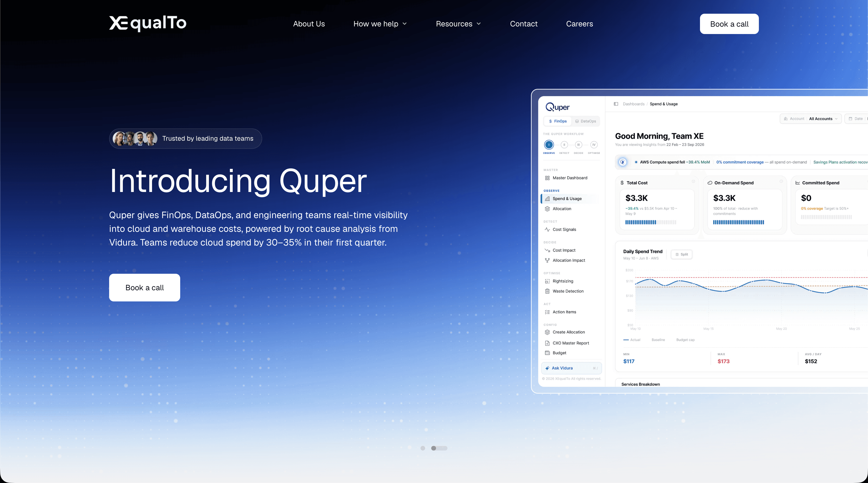
Task: Click the 0% commitment coverage insight link
Action: [x=740, y=162]
